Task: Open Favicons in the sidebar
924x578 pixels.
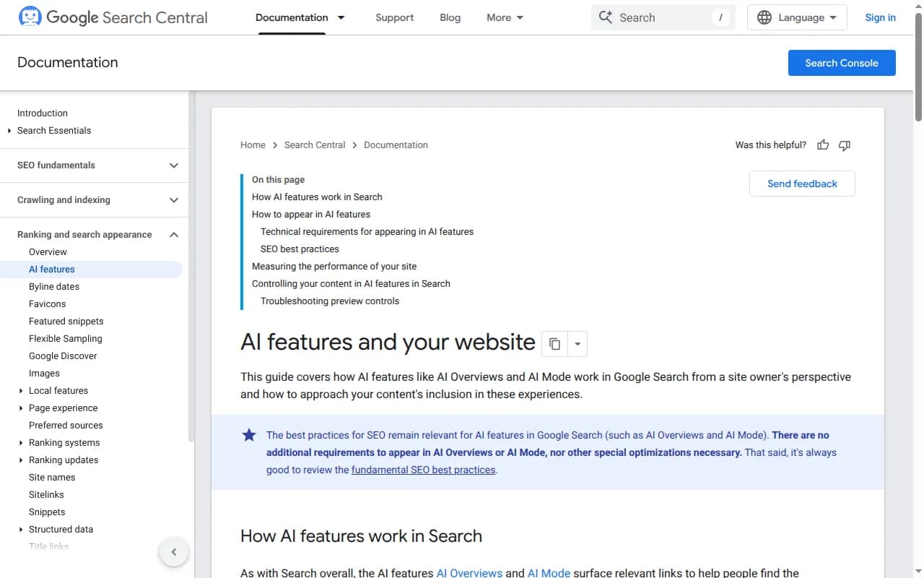Action: tap(47, 304)
